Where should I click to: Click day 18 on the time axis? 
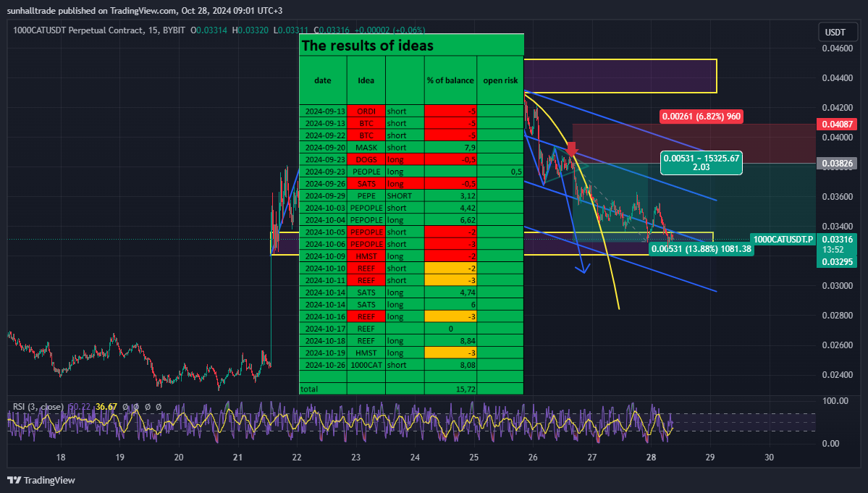point(60,458)
